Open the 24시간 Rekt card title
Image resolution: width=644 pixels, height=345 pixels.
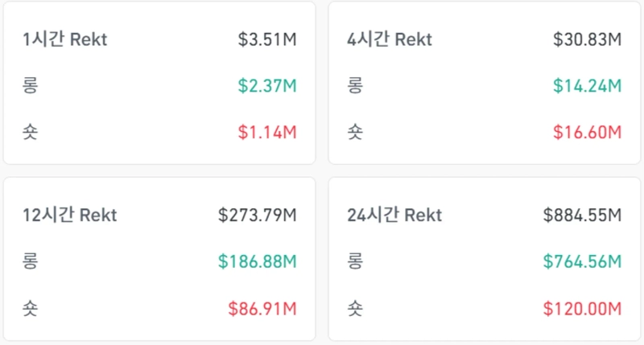click(x=394, y=216)
